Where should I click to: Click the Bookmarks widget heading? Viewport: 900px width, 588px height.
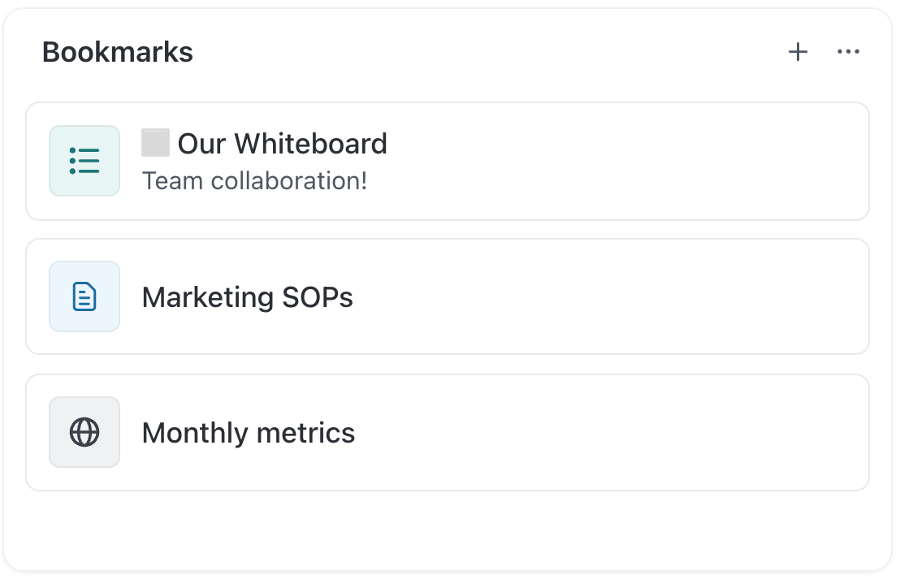[118, 53]
